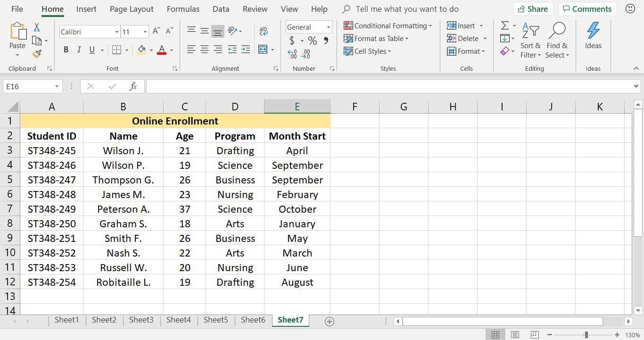Click the Share button
644x340 pixels.
[533, 9]
